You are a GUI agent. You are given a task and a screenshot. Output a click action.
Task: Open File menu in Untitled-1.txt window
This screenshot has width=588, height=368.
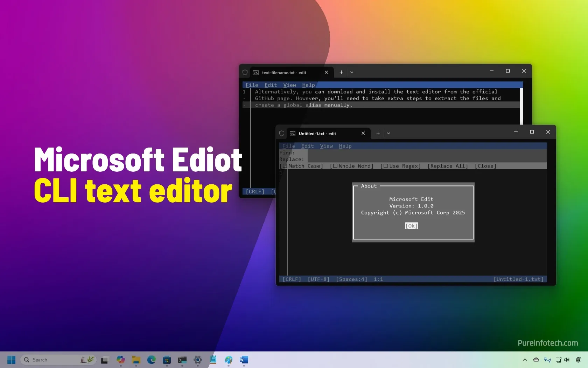(x=288, y=146)
